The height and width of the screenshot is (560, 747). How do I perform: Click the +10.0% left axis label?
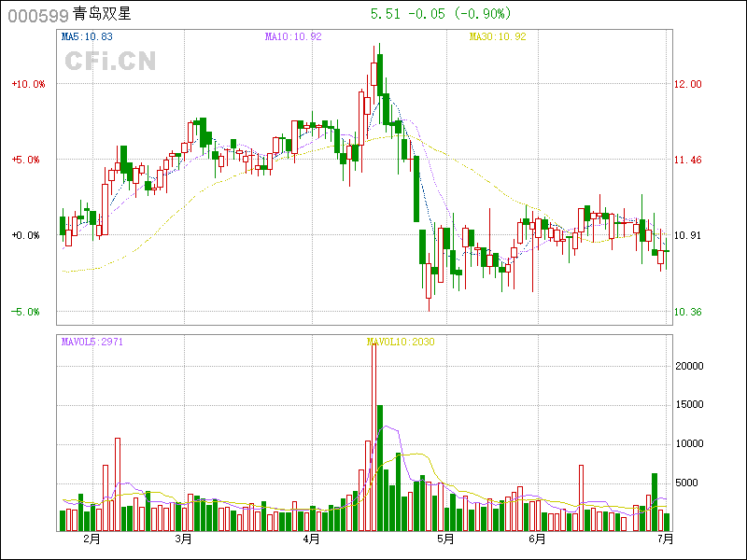(28, 84)
